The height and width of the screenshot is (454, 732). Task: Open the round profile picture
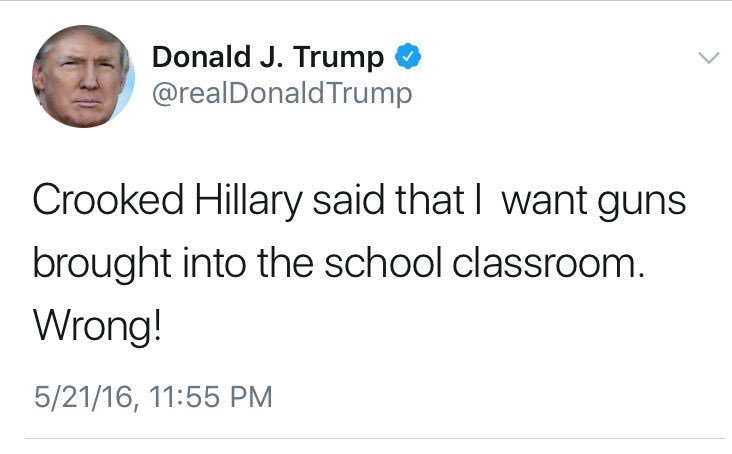click(83, 76)
